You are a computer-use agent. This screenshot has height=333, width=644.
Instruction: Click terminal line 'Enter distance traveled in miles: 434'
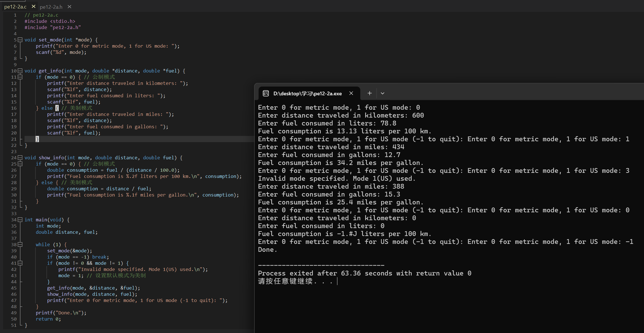pos(331,147)
